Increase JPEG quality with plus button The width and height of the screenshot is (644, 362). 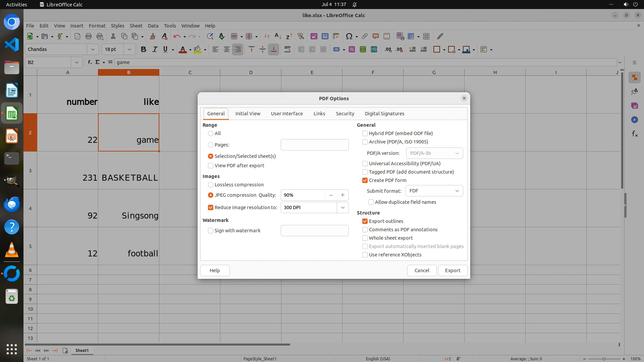point(342,195)
